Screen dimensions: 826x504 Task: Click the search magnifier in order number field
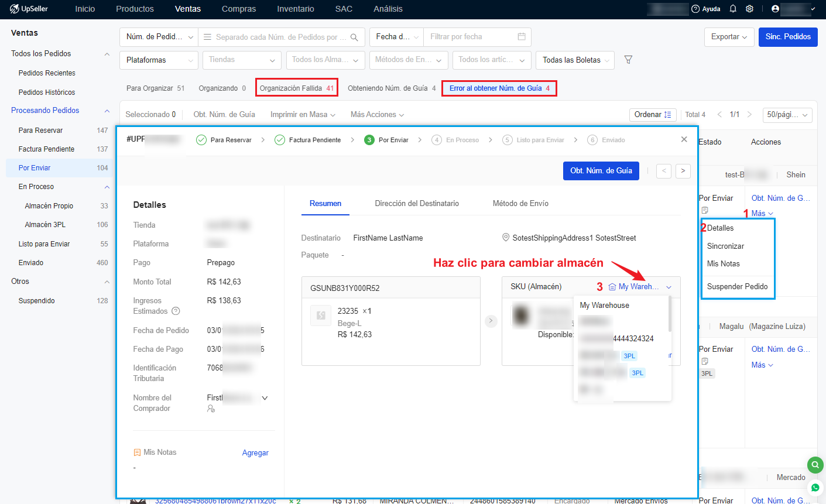click(354, 37)
